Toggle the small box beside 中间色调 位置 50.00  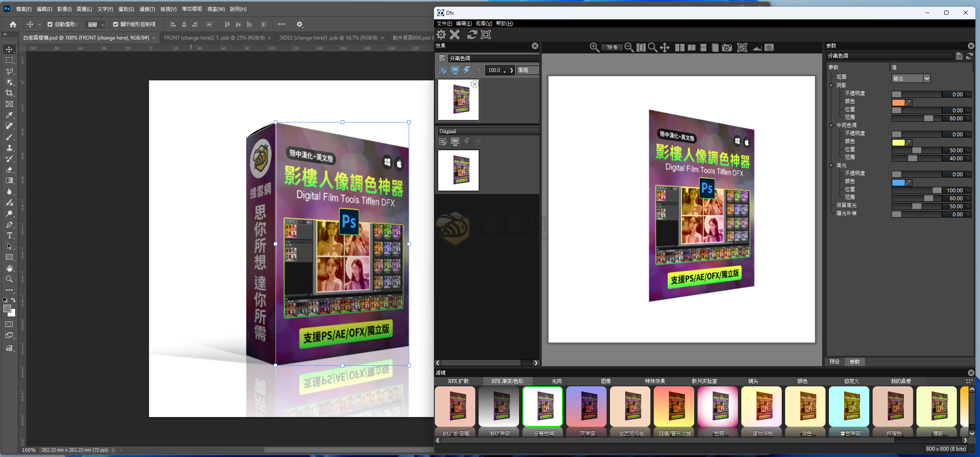click(968, 150)
